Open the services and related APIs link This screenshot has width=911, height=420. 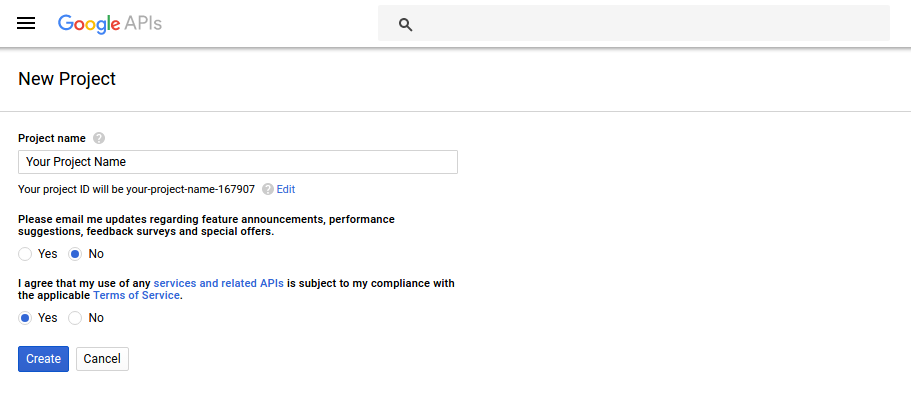(218, 283)
